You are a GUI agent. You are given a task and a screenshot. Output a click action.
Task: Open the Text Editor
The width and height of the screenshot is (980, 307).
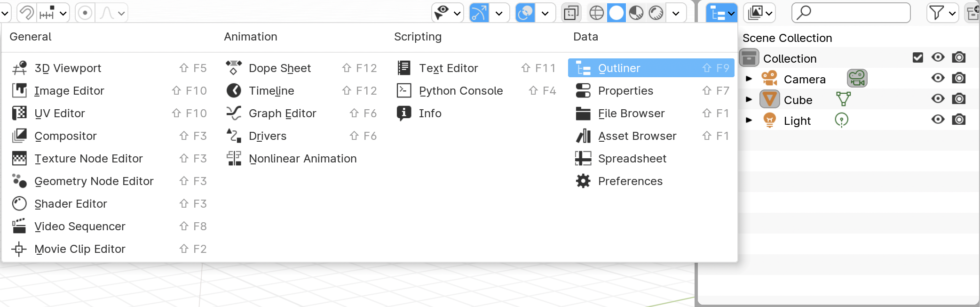(476, 68)
